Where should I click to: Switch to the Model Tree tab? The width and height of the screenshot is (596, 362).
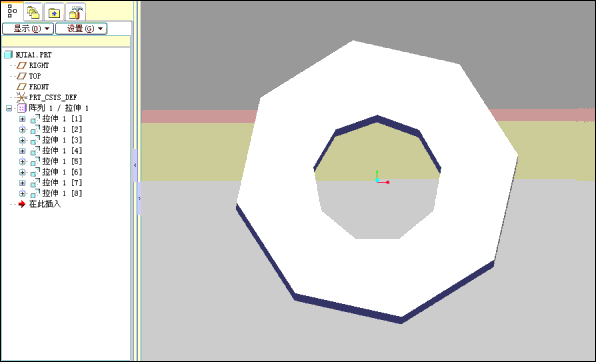pos(12,11)
